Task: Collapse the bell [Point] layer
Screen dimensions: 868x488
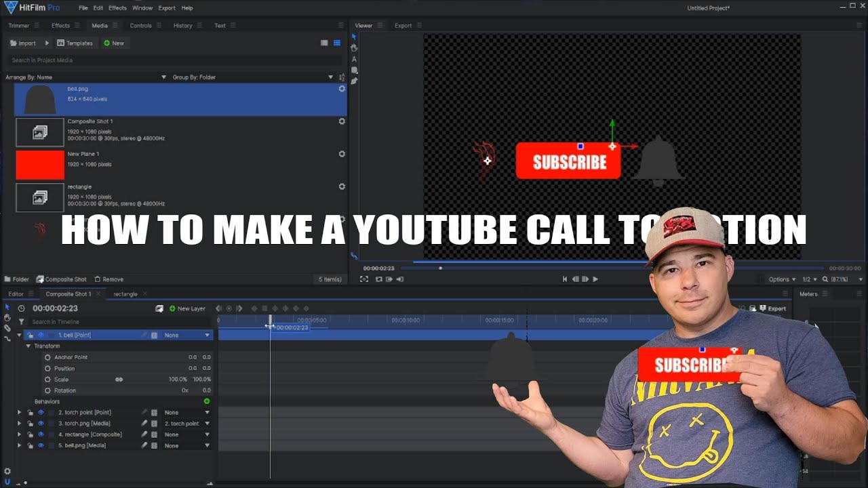Action: point(19,335)
